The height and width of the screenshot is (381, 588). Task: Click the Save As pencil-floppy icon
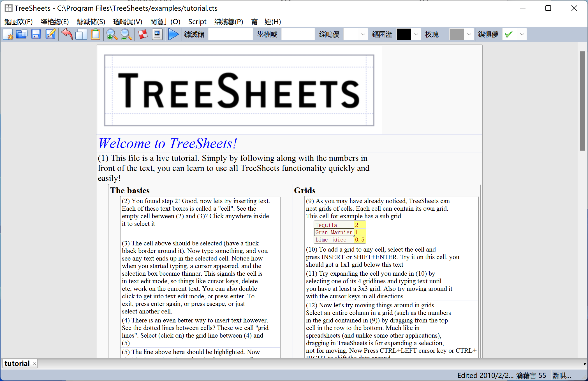pyautogui.click(x=50, y=34)
